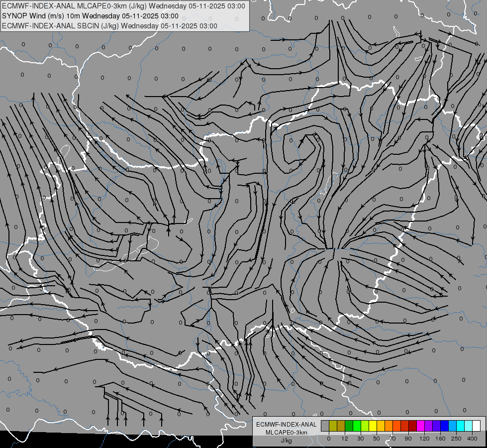Click the legend value 120 label

[x=425, y=439]
